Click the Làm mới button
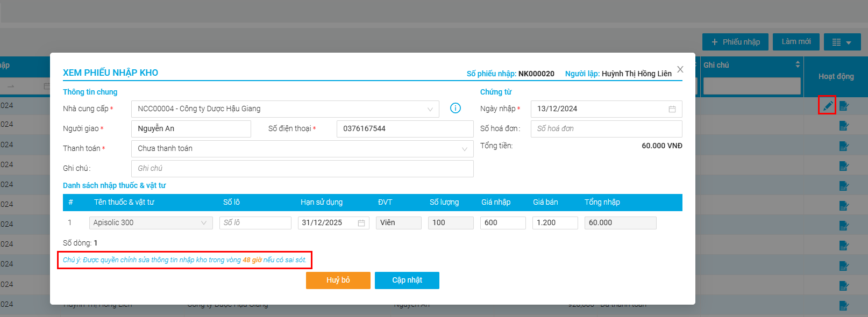 pyautogui.click(x=796, y=42)
